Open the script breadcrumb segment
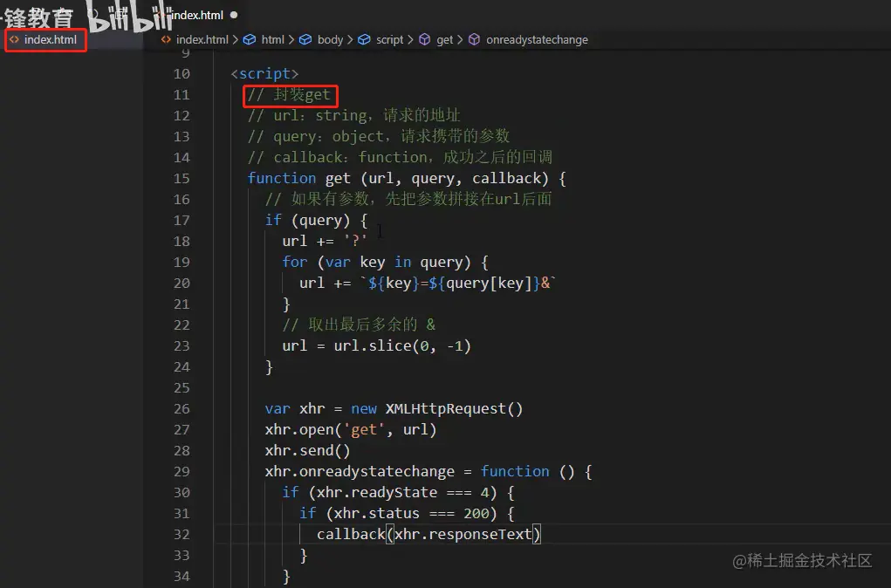This screenshot has width=891, height=588. (389, 40)
